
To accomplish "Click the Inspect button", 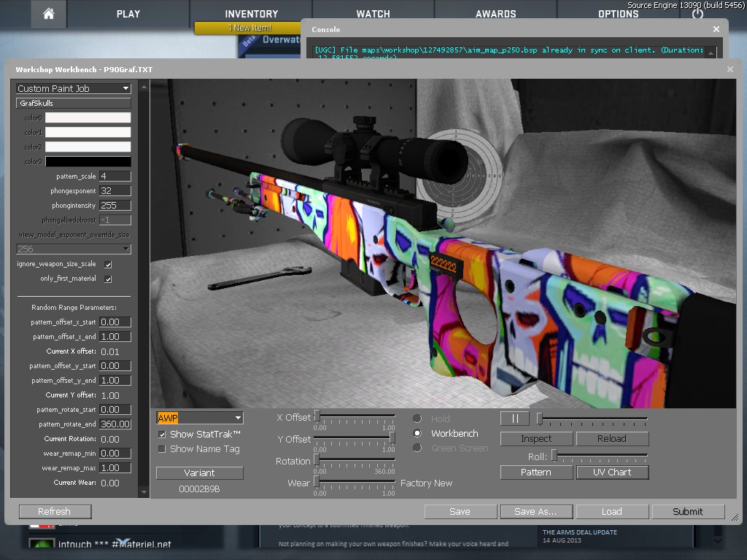I will (536, 438).
